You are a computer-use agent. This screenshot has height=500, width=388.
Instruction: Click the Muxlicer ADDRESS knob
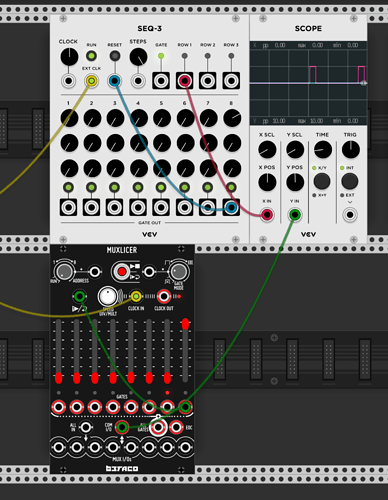coord(63,272)
